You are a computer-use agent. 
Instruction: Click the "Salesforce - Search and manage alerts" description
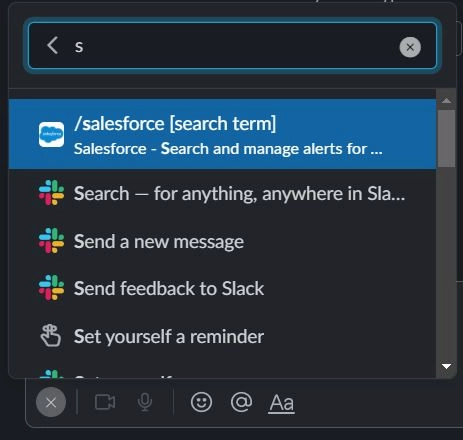pos(228,149)
